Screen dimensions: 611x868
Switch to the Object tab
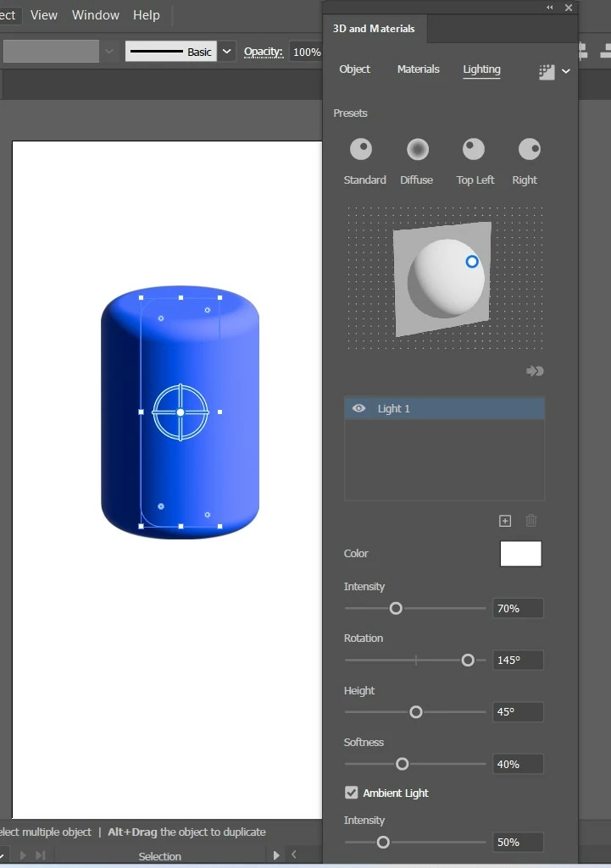[354, 69]
